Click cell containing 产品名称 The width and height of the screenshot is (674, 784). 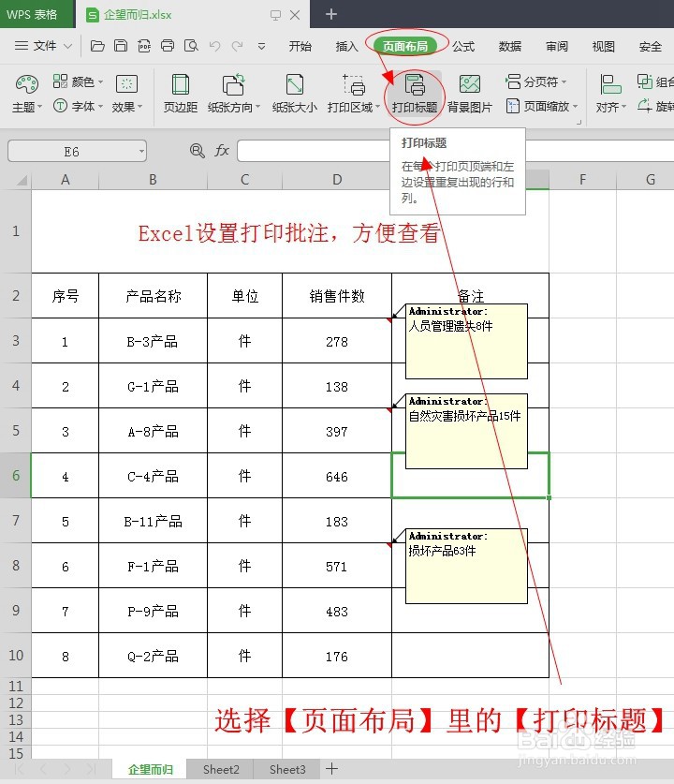(153, 296)
